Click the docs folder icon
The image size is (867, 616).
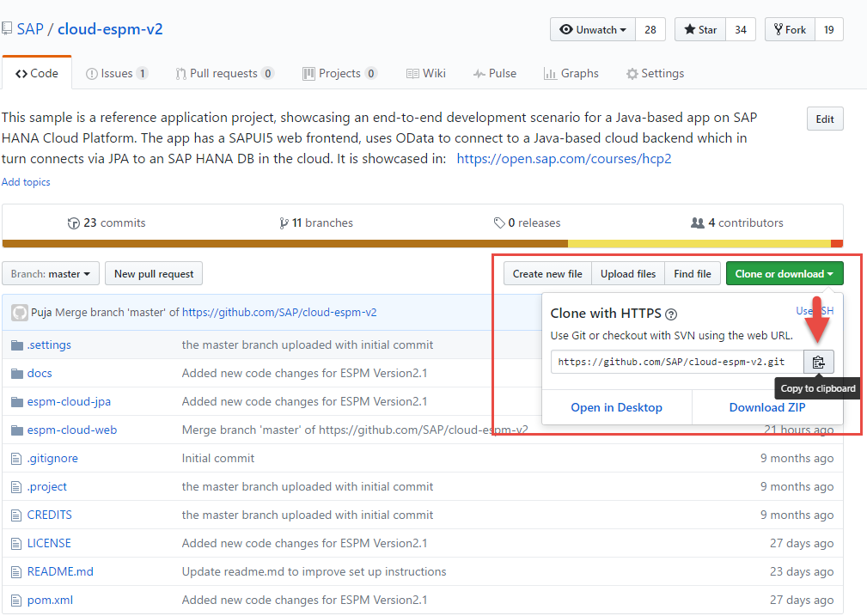tap(17, 373)
